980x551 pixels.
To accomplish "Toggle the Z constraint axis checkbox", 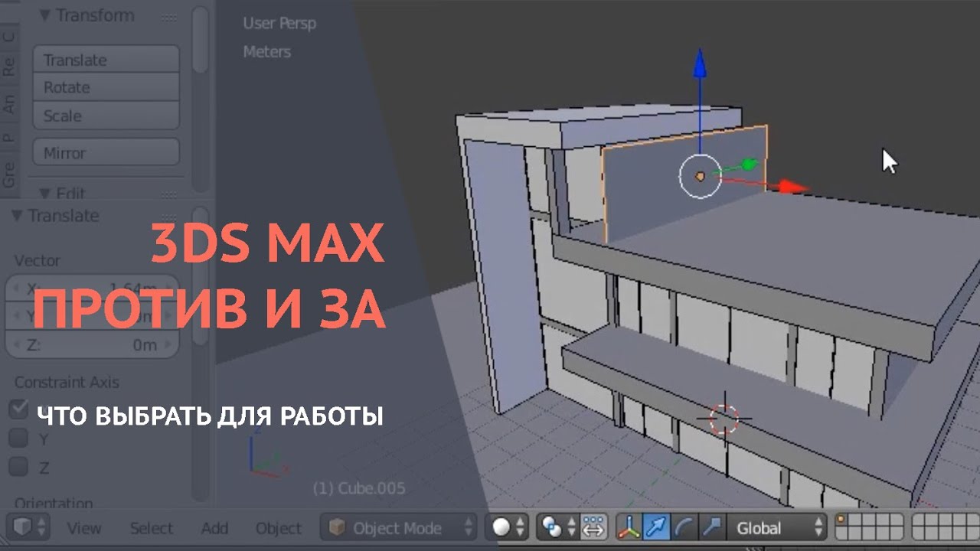I will [18, 466].
